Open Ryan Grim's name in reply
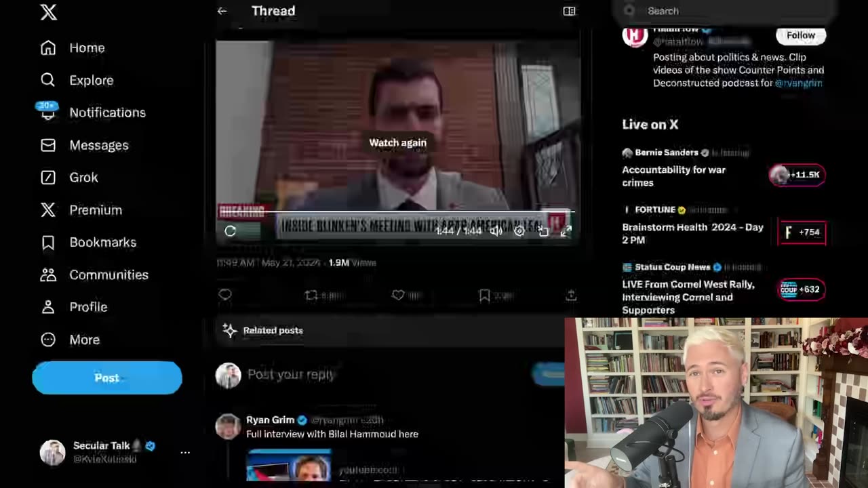Screen dimensions: 868x488 (x=270, y=420)
